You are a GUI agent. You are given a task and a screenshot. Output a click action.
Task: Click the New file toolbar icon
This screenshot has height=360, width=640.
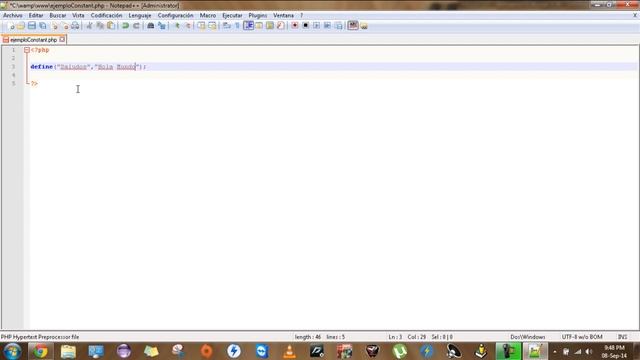click(11, 26)
